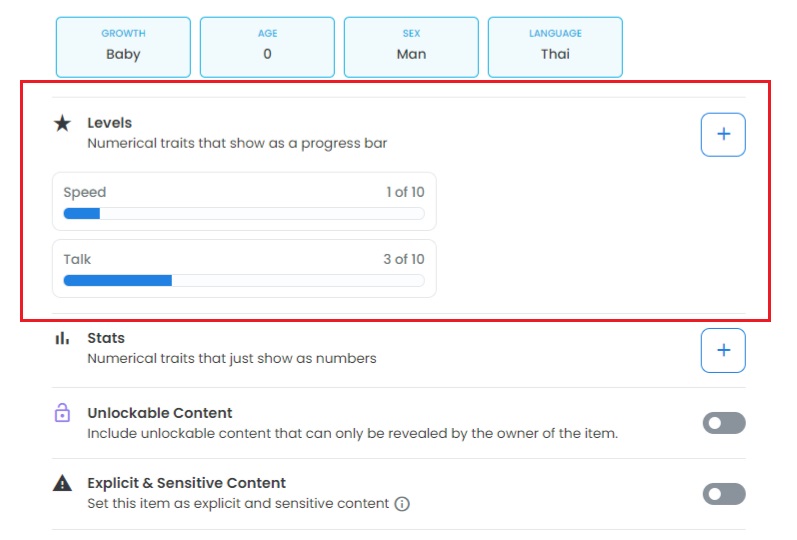Click the bar chart icon beside Stats

tap(62, 338)
